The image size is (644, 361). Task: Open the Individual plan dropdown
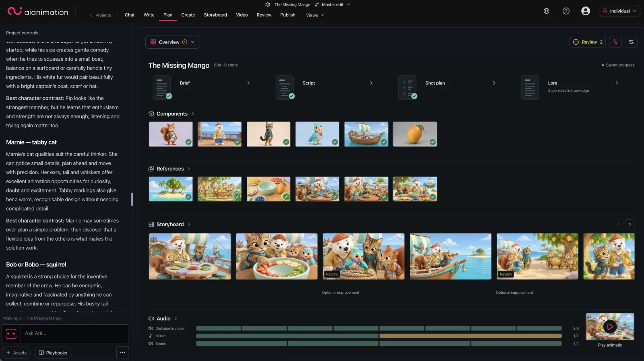coord(619,11)
